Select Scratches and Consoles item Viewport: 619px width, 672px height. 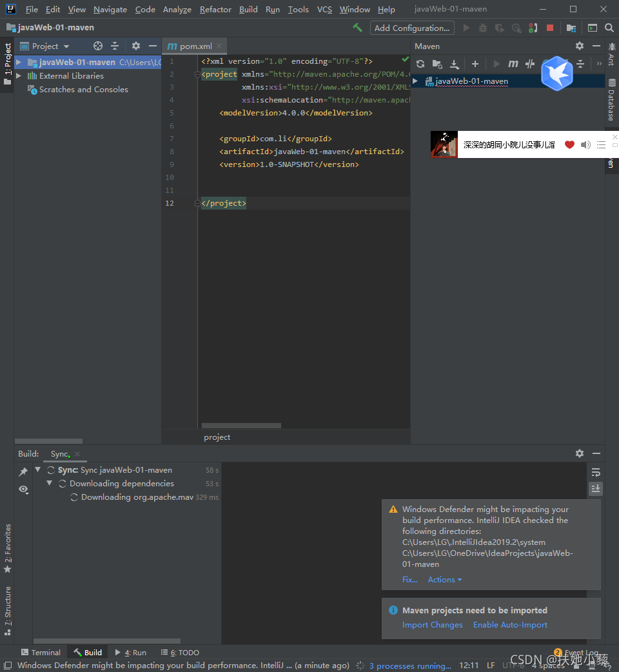pos(84,90)
